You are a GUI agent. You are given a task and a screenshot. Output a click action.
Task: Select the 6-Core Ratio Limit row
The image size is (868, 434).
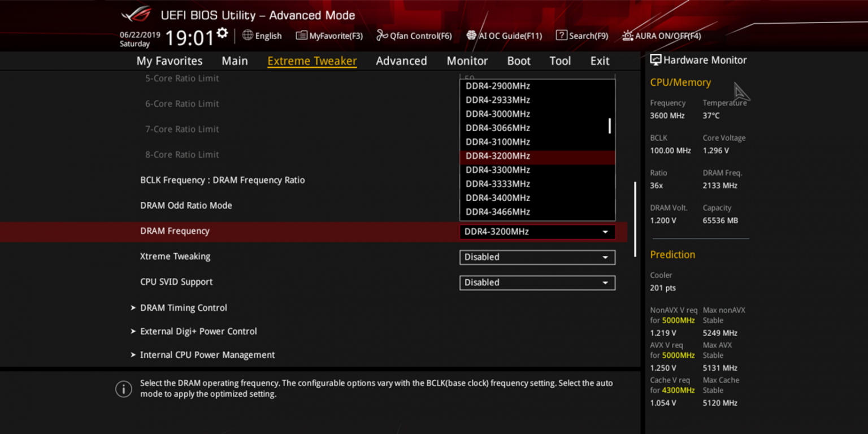click(314, 104)
